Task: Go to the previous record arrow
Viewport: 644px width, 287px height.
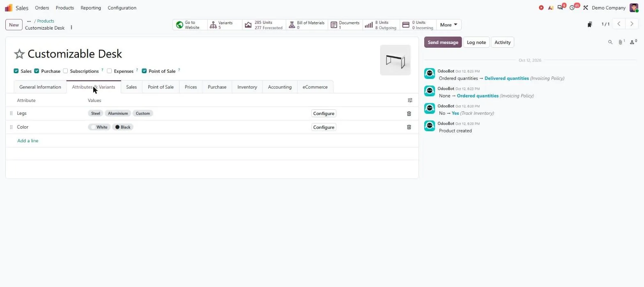Action: pyautogui.click(x=619, y=24)
